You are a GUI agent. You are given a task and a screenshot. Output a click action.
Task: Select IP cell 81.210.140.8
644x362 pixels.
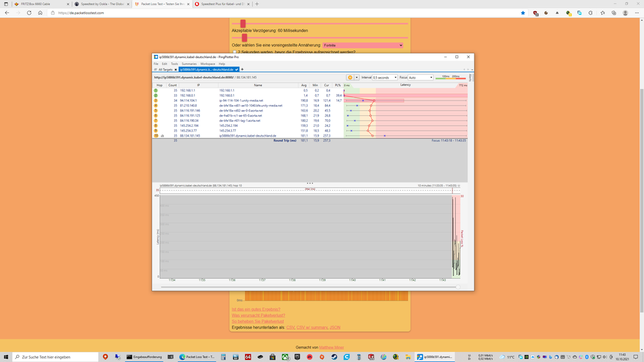click(188, 106)
